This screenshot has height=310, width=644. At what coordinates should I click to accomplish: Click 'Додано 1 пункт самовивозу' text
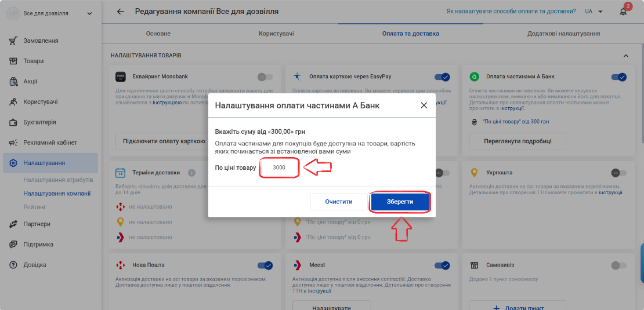502,279
